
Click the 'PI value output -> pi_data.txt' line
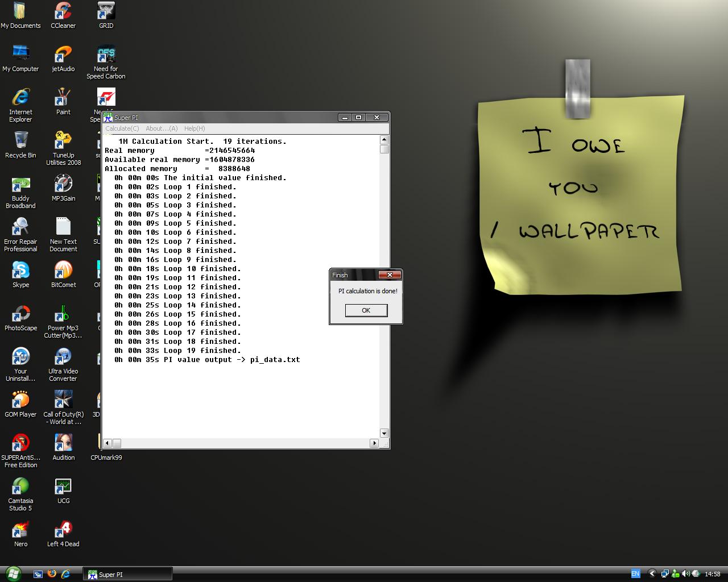[x=207, y=360]
